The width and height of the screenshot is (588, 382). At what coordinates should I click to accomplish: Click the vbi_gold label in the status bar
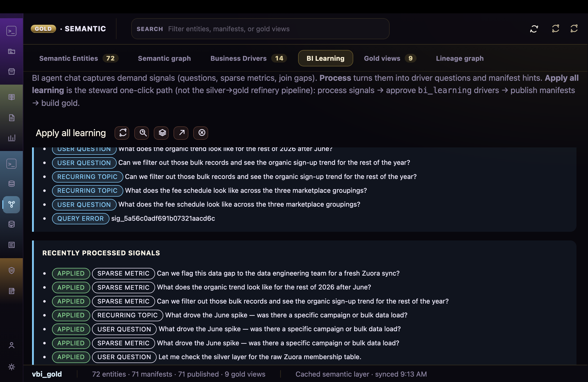(x=47, y=374)
